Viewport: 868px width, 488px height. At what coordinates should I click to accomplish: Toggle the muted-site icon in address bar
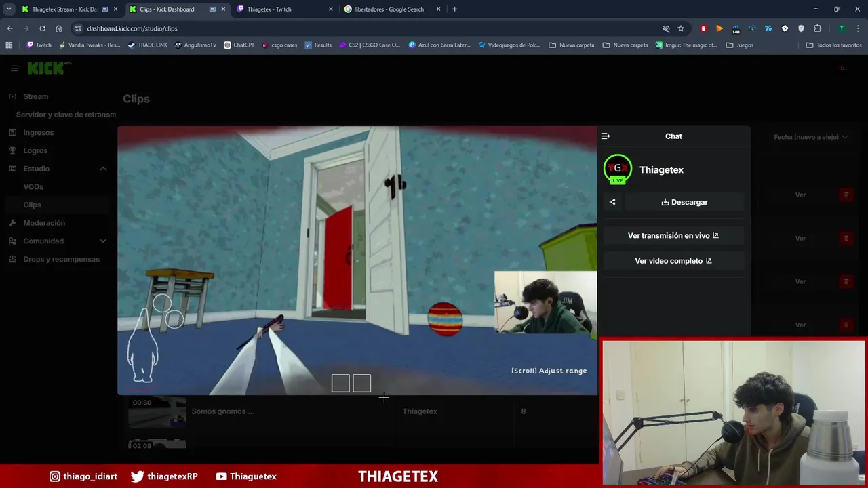[666, 28]
